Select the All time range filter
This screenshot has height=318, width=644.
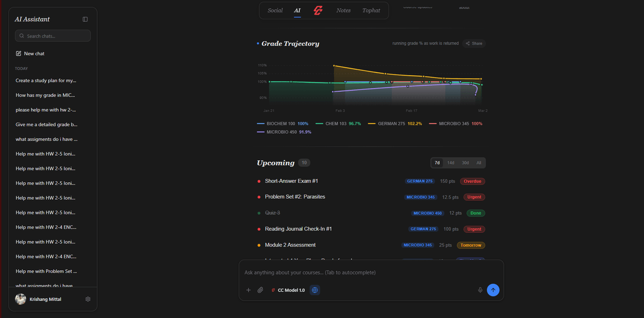(x=478, y=162)
